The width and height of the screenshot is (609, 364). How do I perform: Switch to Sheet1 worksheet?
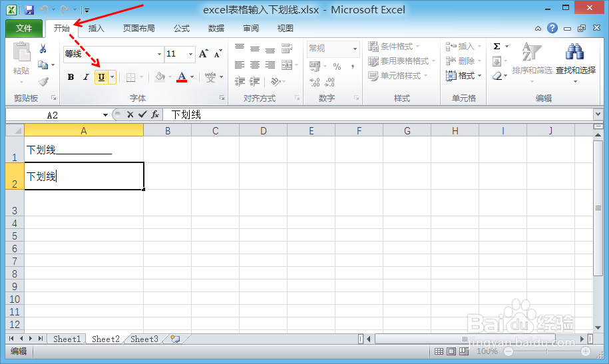click(x=67, y=339)
